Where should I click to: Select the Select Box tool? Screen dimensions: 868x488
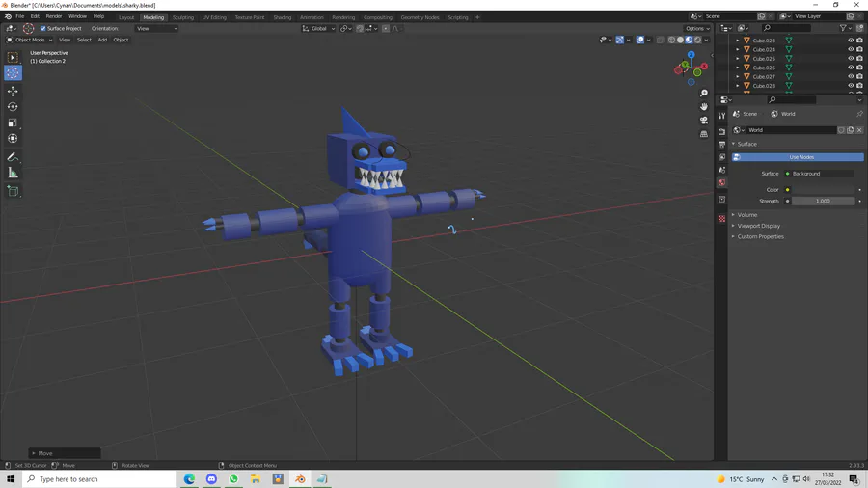point(13,57)
